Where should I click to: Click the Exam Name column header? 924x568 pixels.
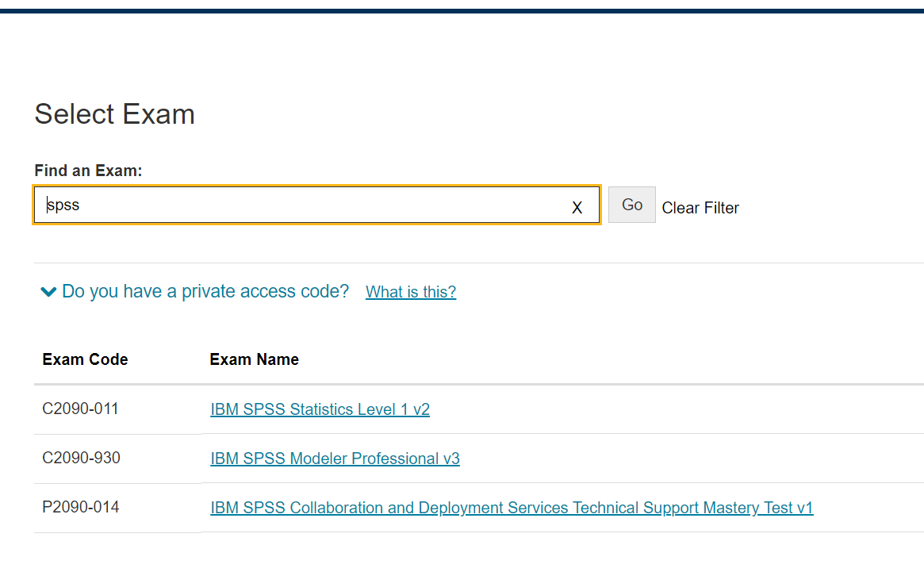[254, 359]
